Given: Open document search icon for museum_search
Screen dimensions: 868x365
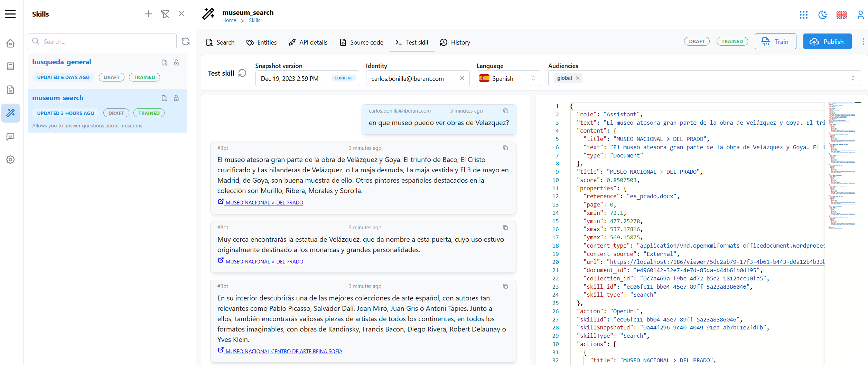Looking at the screenshot, I should pyautogui.click(x=164, y=98).
